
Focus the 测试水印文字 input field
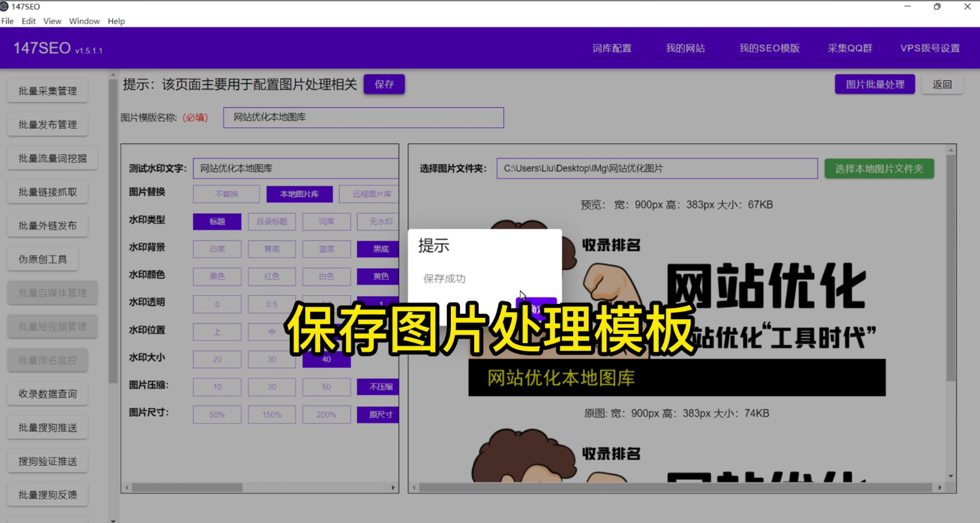pyautogui.click(x=296, y=169)
